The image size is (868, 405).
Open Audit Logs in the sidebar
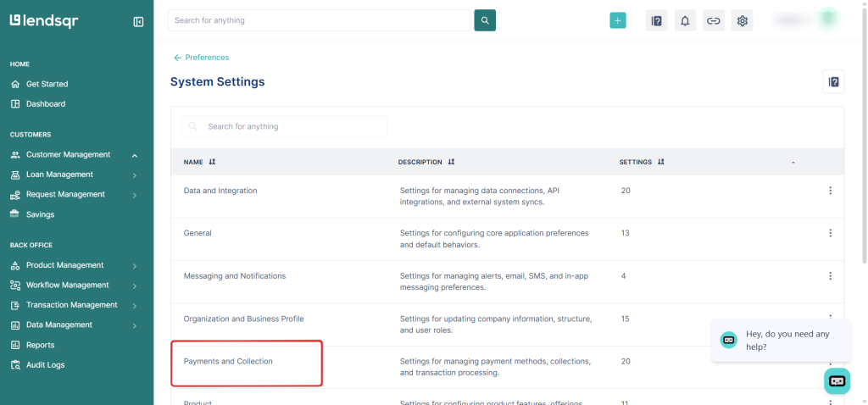(45, 365)
